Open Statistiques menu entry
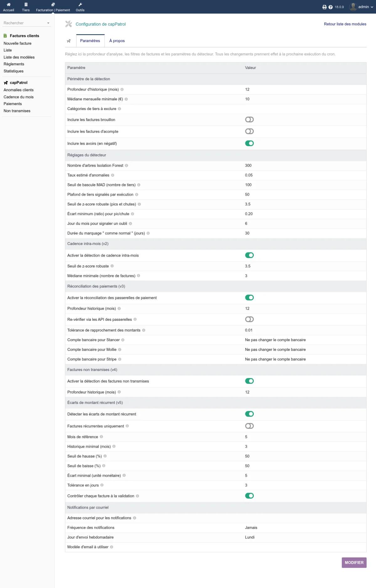The width and height of the screenshot is (376, 588). pos(13,71)
